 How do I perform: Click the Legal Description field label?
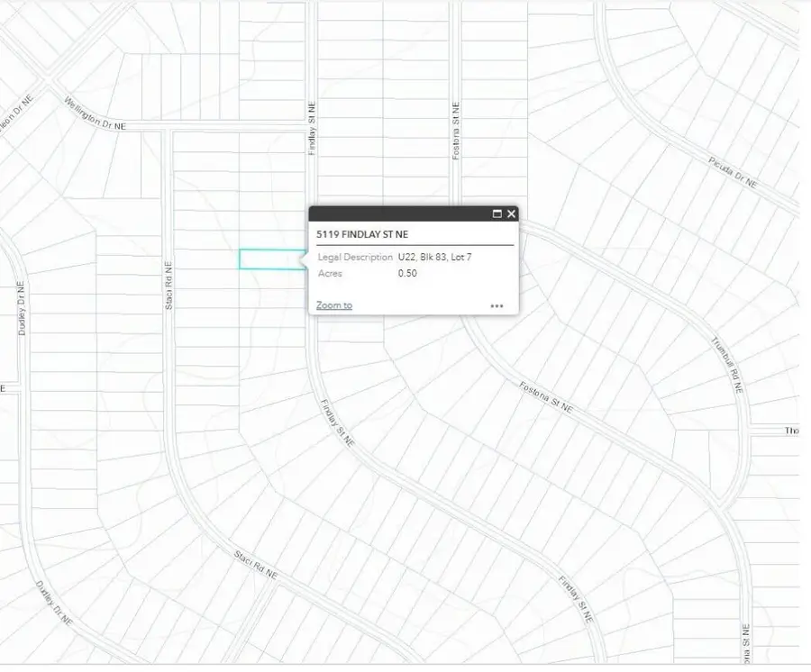tap(355, 258)
